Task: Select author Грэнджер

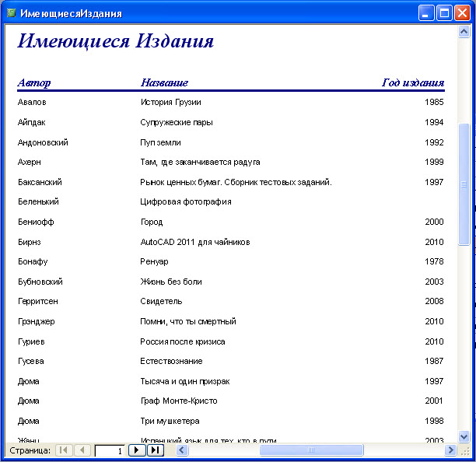Action: coord(36,321)
